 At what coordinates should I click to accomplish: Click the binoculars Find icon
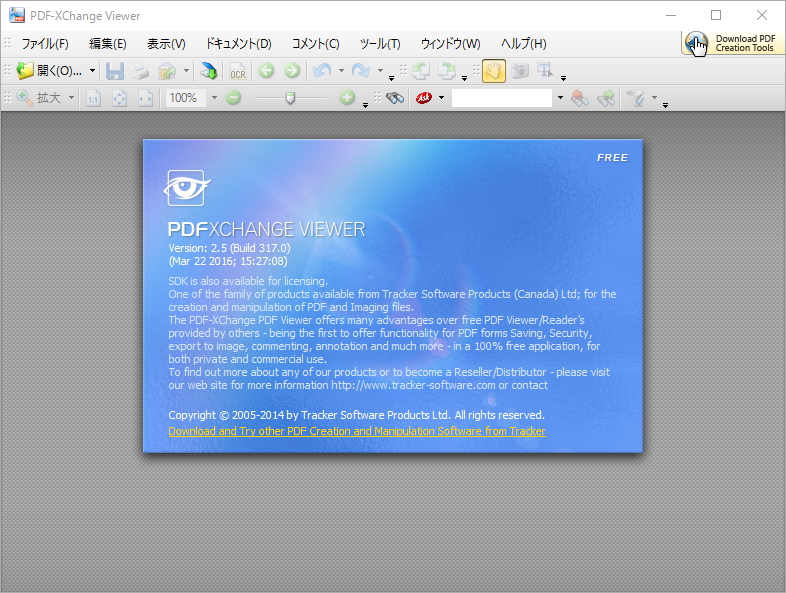pos(395,98)
